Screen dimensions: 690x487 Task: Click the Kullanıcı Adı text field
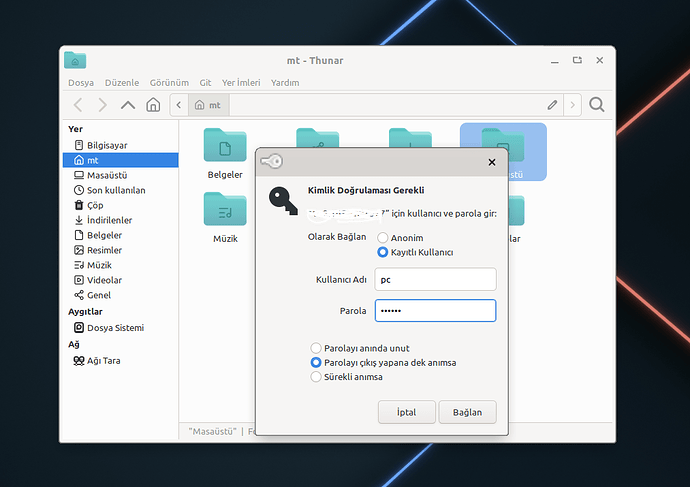pos(435,280)
